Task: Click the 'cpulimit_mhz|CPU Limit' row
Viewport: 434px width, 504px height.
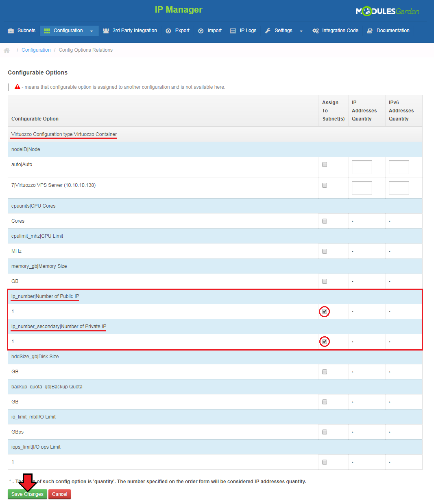Action: (215, 236)
